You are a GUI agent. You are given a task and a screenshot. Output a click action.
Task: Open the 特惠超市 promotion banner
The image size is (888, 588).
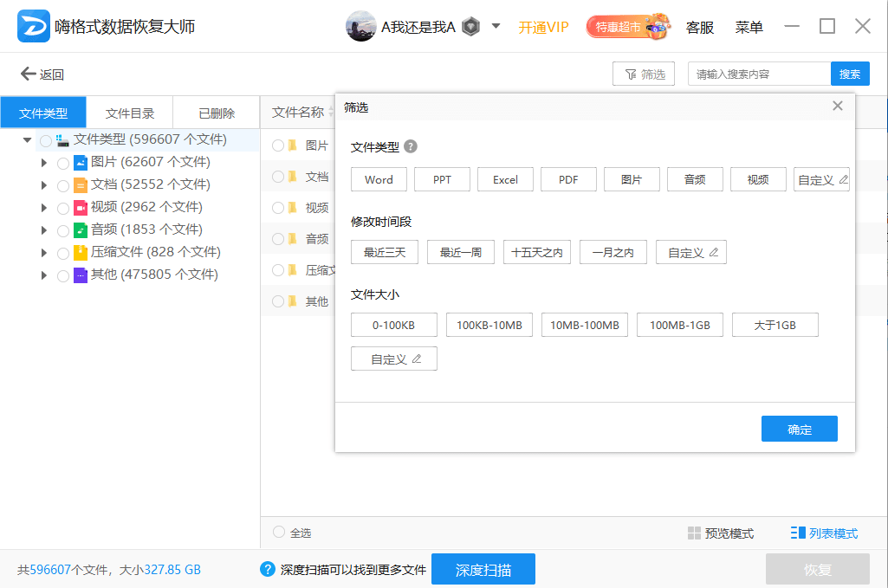point(629,26)
